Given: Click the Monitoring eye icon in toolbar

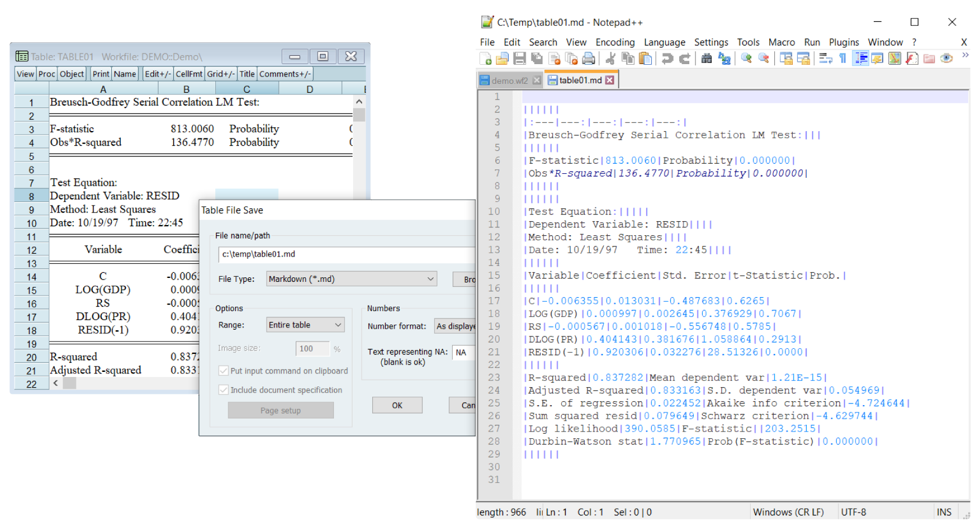Looking at the screenshot, I should (x=946, y=59).
